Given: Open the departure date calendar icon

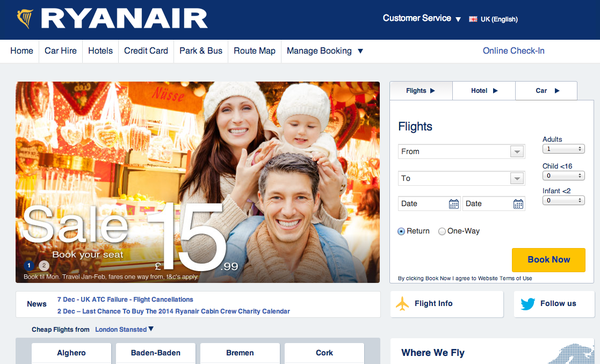Looking at the screenshot, I should coord(454,204).
